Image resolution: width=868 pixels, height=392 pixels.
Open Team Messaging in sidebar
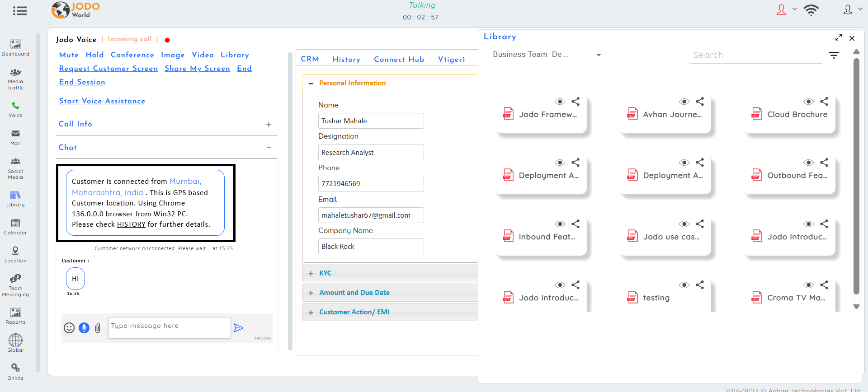(x=15, y=285)
